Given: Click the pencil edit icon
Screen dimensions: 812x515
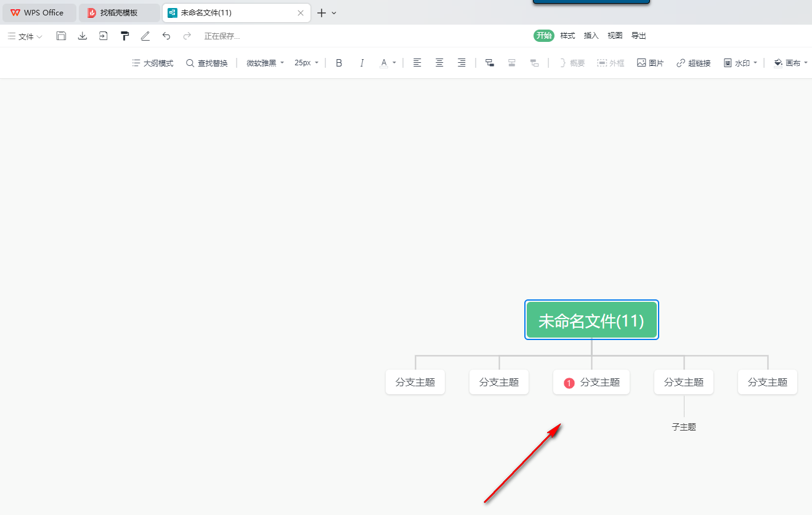Looking at the screenshot, I should tap(145, 36).
